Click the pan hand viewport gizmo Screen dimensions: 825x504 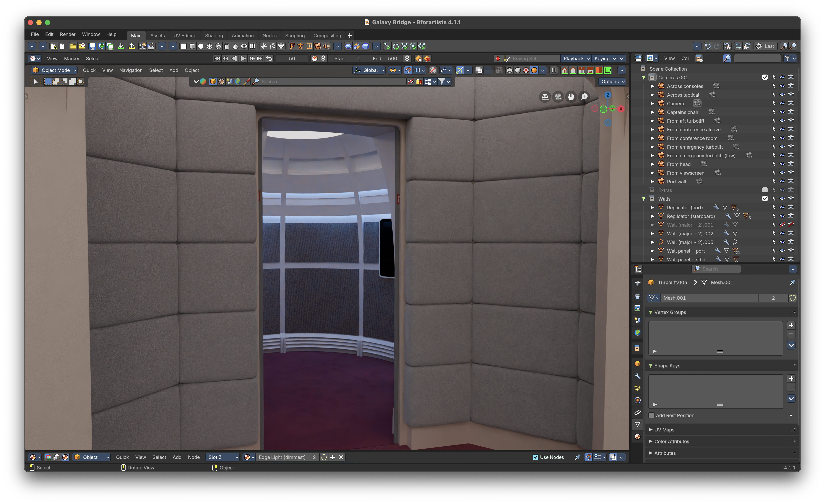click(x=571, y=97)
